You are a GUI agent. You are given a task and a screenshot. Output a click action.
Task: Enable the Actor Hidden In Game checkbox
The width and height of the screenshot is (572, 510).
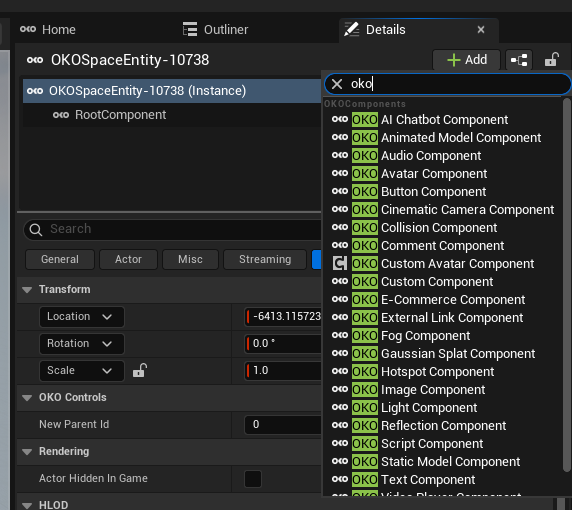[253, 479]
